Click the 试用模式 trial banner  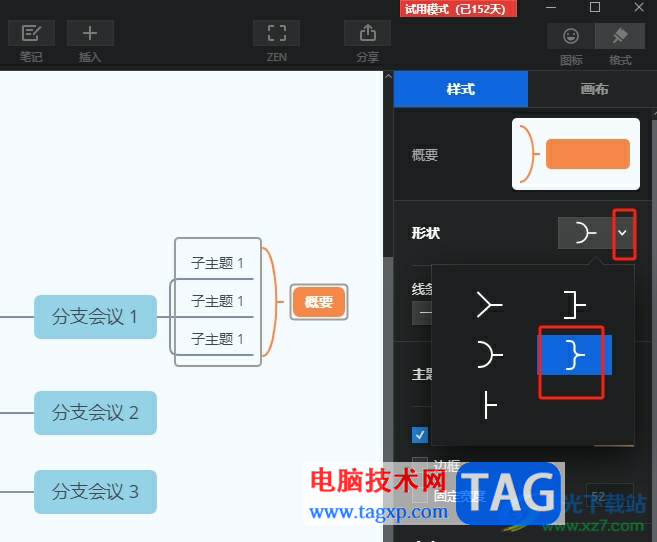[458, 9]
